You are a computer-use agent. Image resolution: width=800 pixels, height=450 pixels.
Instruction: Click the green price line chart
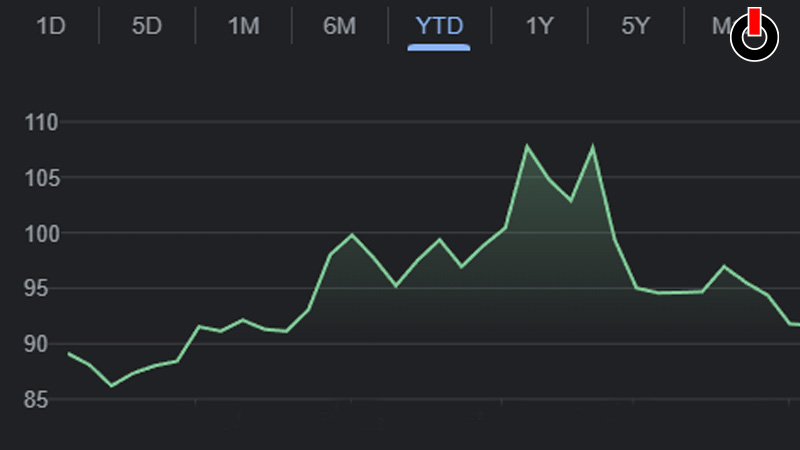click(x=434, y=265)
